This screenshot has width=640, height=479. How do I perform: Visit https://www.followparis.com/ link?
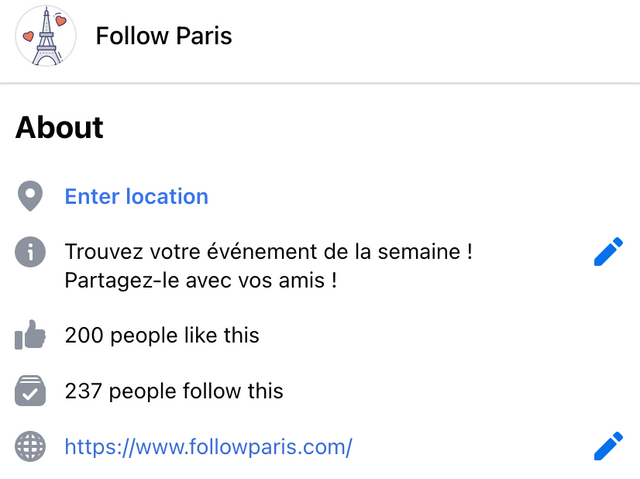coord(209,447)
